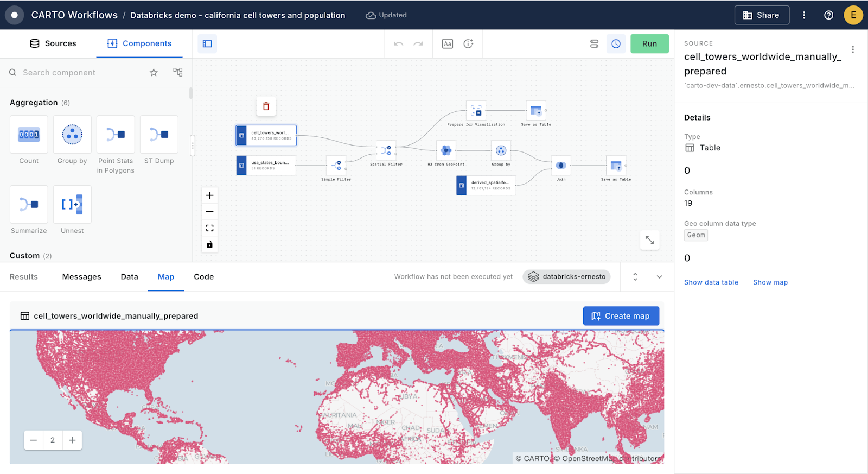868x474 pixels.
Task: Click the red delete trash icon
Action: (x=266, y=106)
